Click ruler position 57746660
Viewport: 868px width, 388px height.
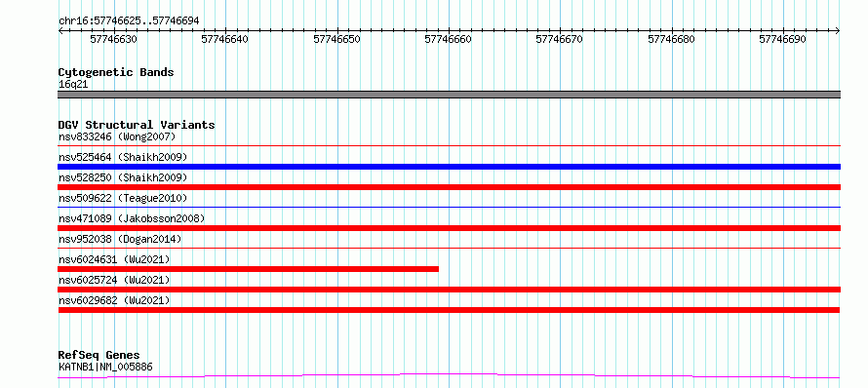448,39
